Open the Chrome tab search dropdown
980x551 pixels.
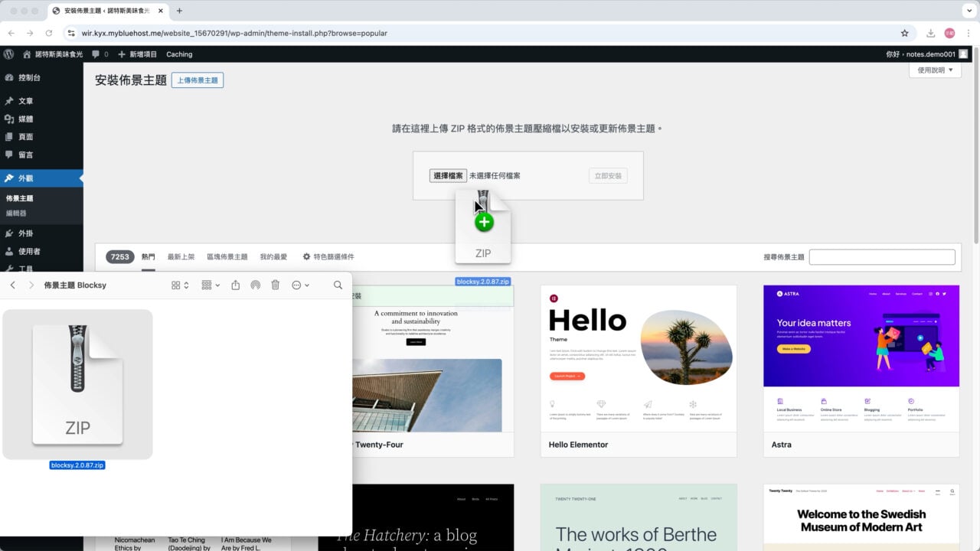coord(968,11)
